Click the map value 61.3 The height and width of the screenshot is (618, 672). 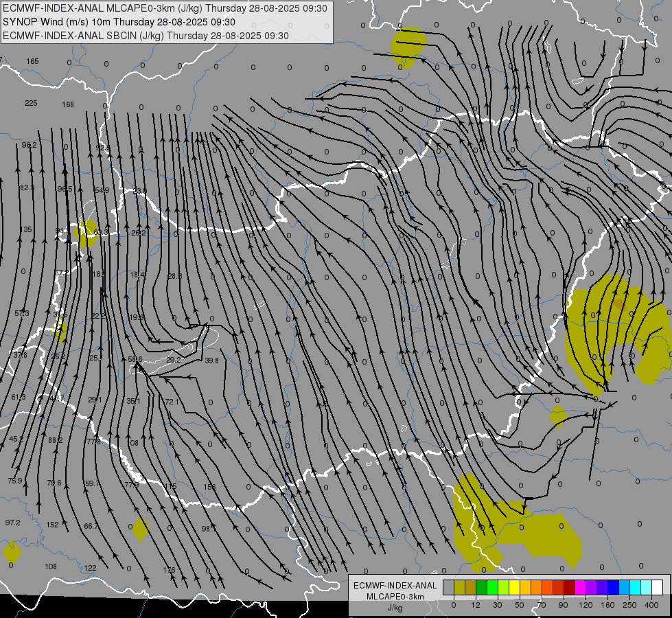click(19, 397)
